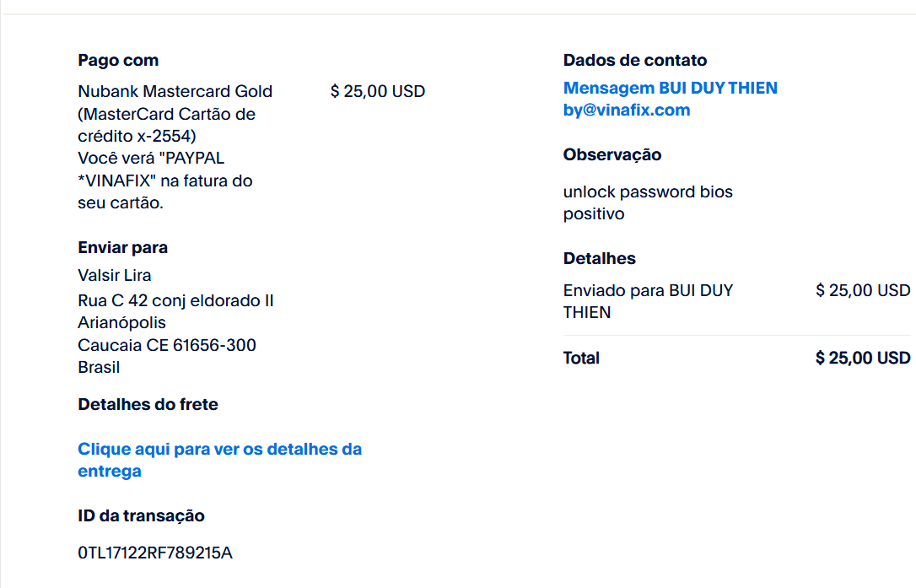Click the Detalhes do frete heading
The height and width of the screenshot is (588, 916).
click(148, 404)
